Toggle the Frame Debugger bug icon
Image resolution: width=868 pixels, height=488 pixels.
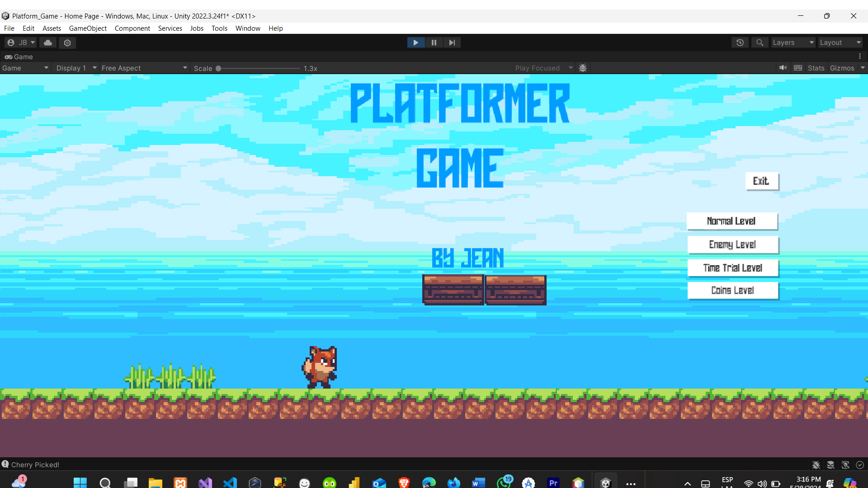click(583, 68)
